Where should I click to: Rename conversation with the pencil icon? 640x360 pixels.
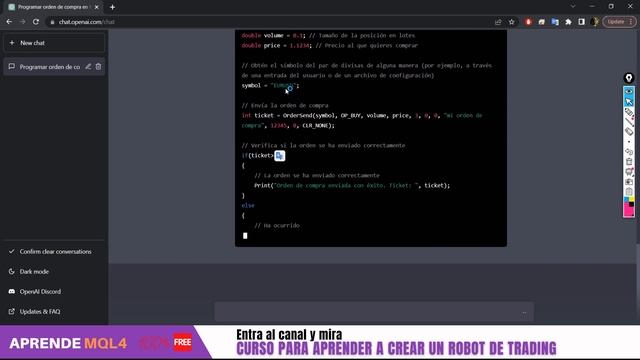(x=88, y=67)
